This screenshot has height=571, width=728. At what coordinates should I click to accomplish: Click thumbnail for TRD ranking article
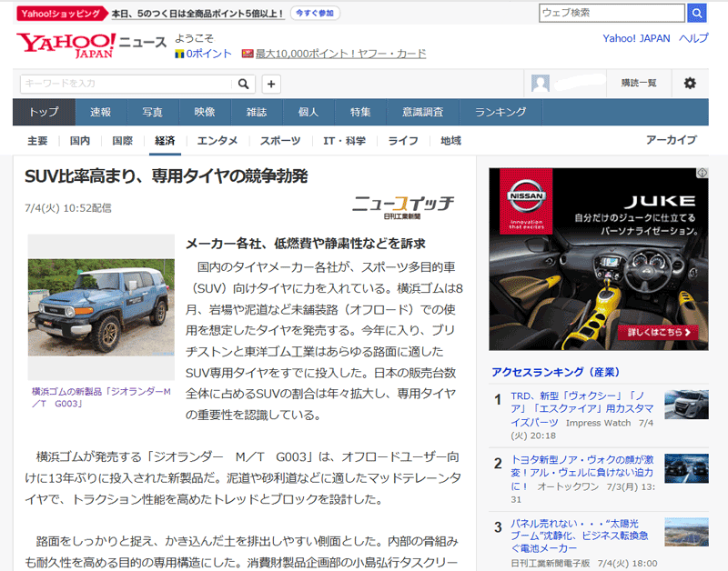pyautogui.click(x=686, y=405)
